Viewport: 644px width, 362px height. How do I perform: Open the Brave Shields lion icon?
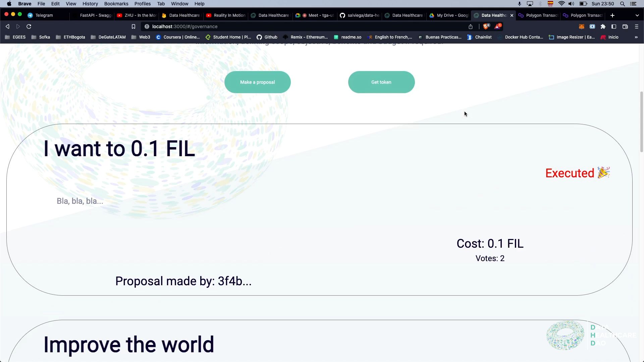pos(486,26)
